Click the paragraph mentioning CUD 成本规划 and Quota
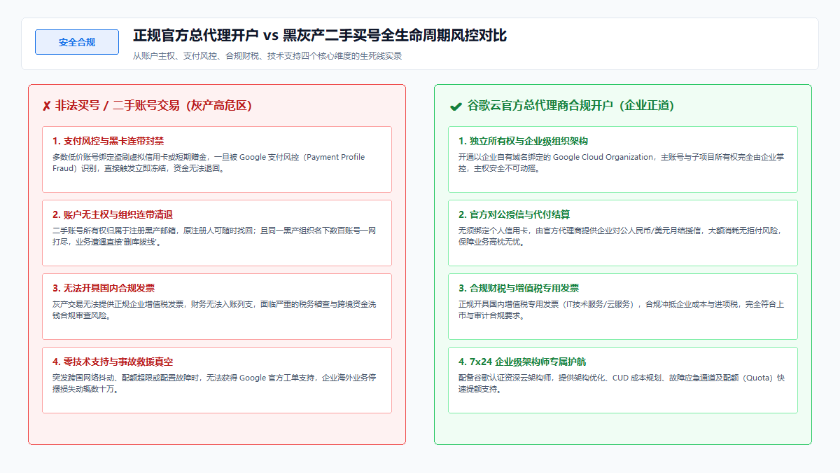Image resolution: width=840 pixels, height=473 pixels. (x=621, y=384)
